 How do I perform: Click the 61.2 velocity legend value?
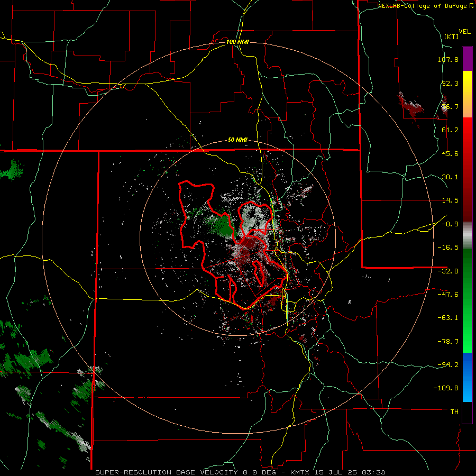click(x=450, y=130)
